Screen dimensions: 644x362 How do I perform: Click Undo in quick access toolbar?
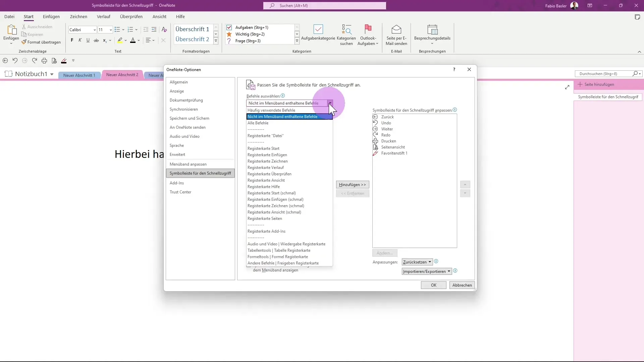15,61
